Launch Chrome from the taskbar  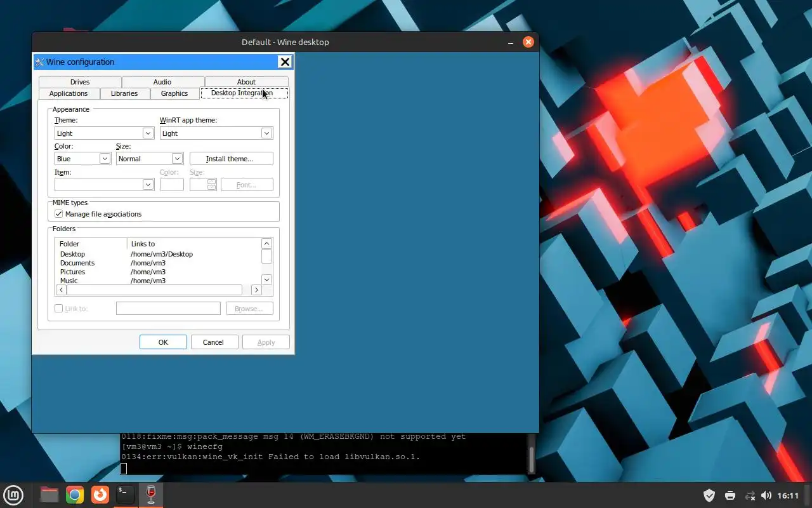(x=75, y=495)
